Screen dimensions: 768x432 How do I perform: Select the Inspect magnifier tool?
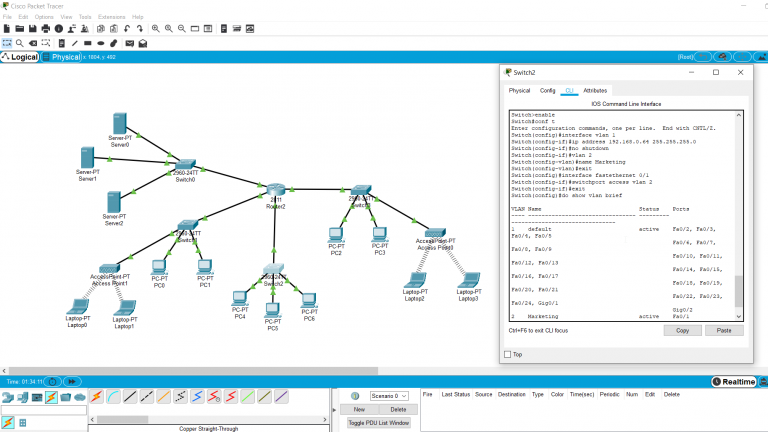20,44
